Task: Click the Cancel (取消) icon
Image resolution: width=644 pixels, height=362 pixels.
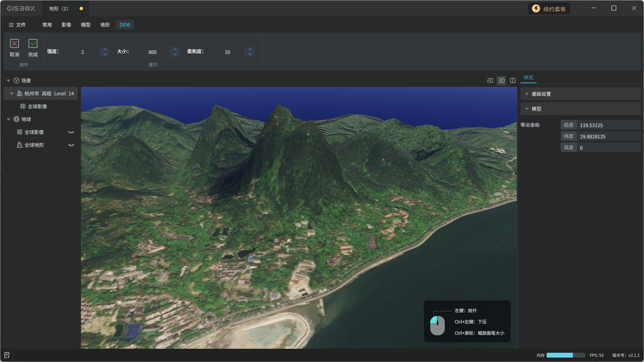Action: point(14,43)
